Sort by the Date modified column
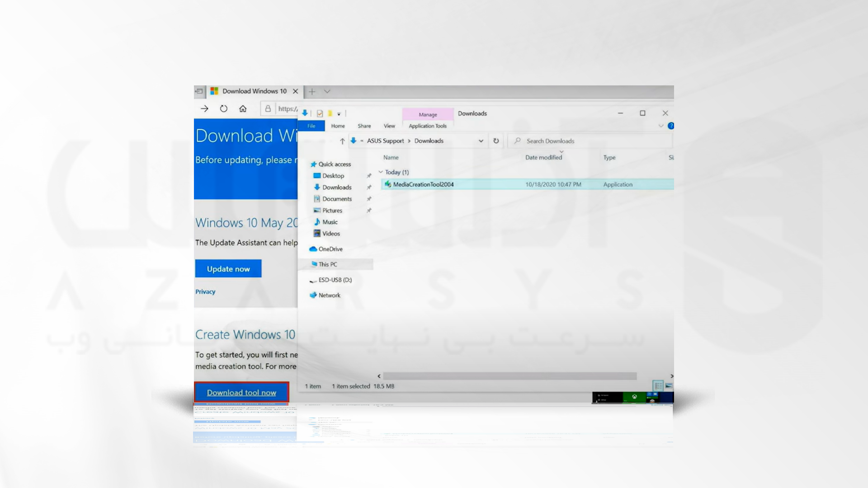This screenshot has width=868, height=488. click(543, 158)
